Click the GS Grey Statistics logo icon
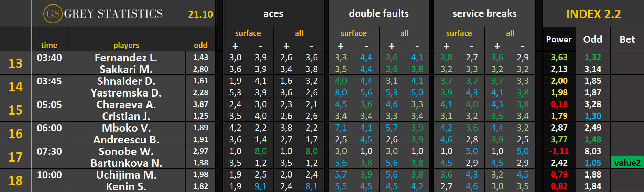 click(53, 14)
